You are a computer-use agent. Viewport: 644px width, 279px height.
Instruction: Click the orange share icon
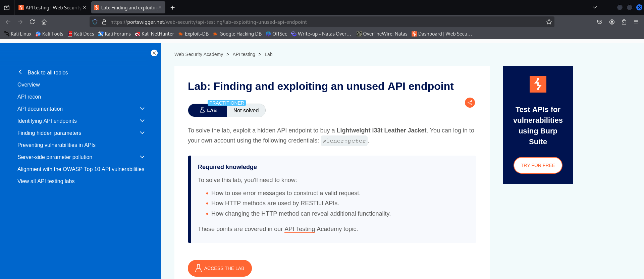(x=470, y=103)
